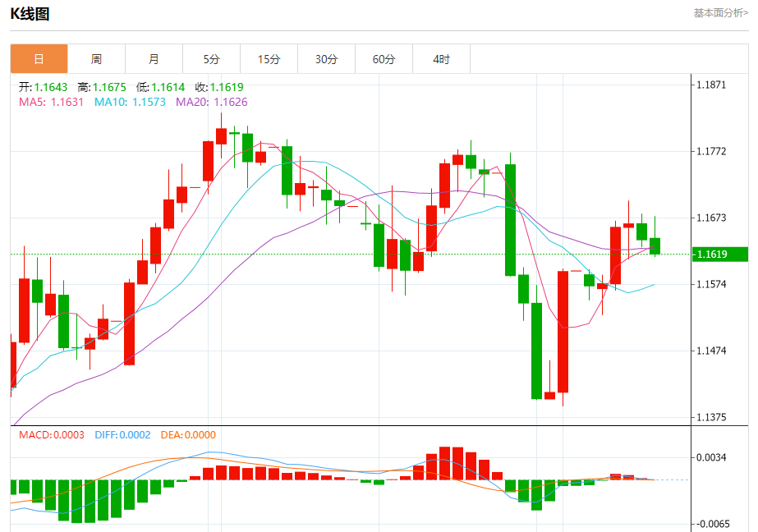758x532 pixels.
Task: Open the 5分 interval tab
Action: pos(212,59)
